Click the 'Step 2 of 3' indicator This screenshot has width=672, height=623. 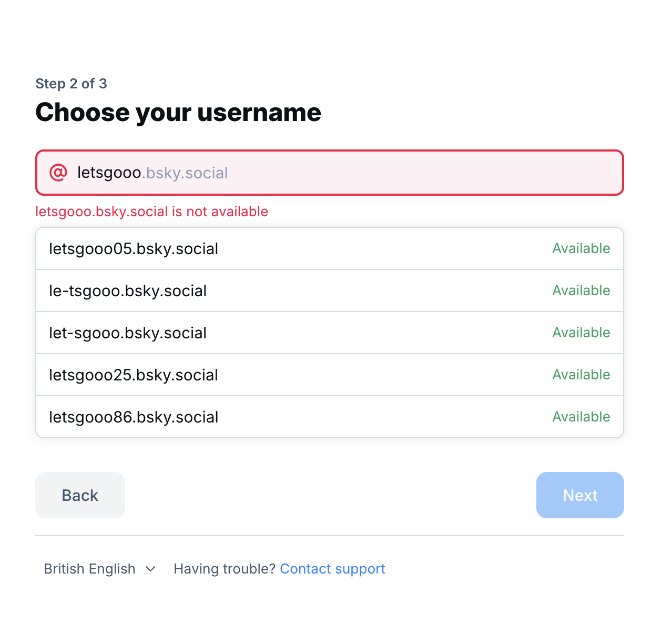click(x=71, y=84)
